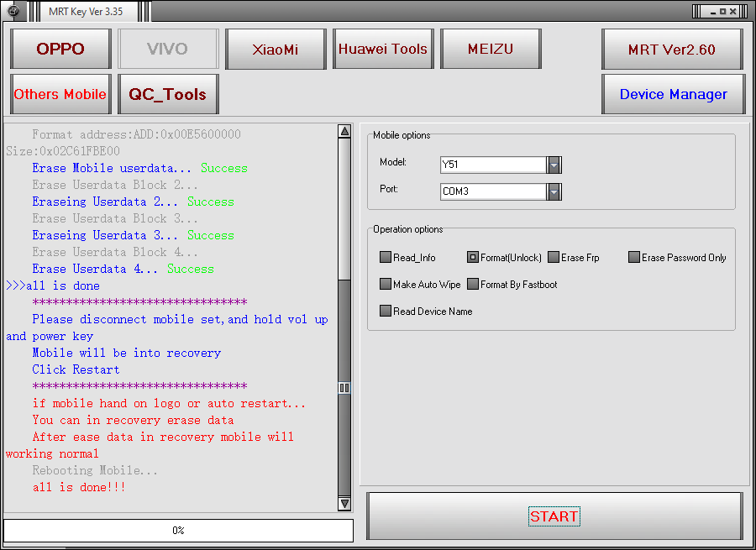Viewport: 756px width, 550px height.
Task: Maximize the MRT Key window
Action: click(722, 12)
